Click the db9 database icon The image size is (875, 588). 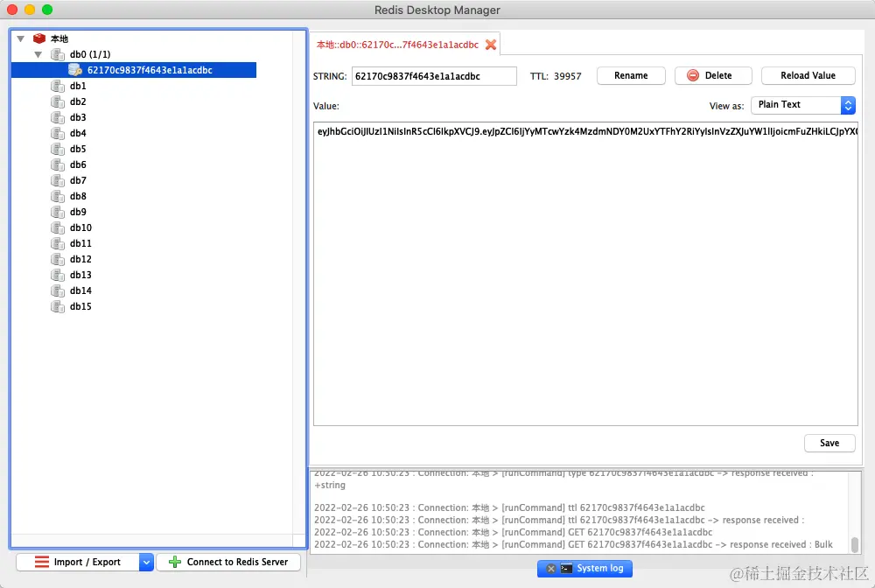[x=58, y=212]
